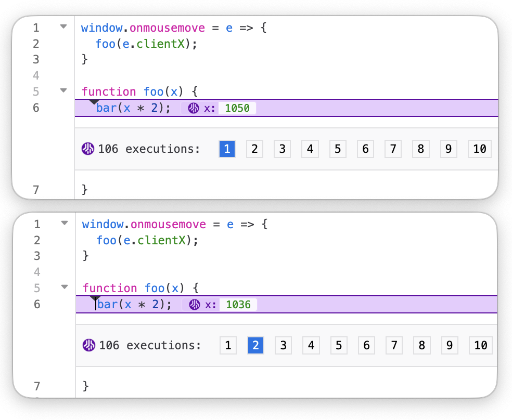Click executions icon in the top panel
512x420 pixels.
point(88,149)
